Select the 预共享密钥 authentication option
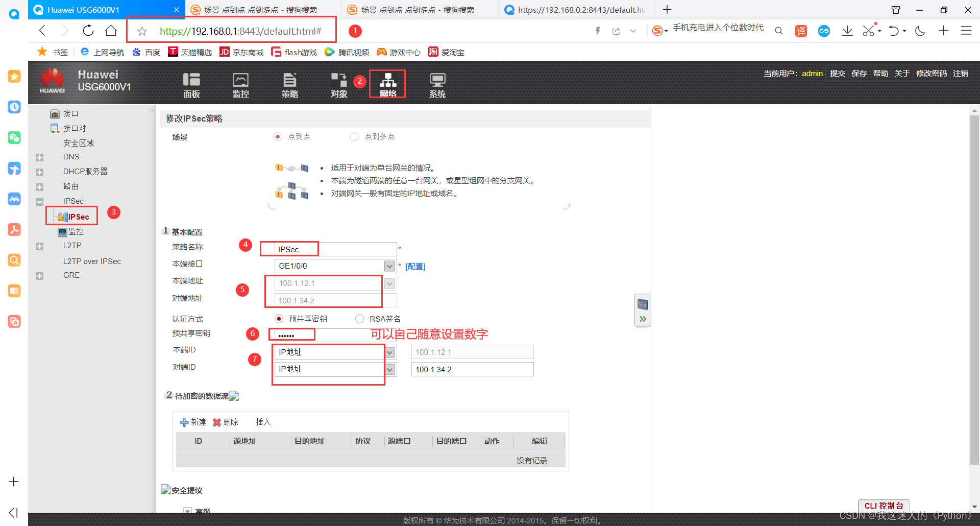Screen dimensions: 980x526 (279, 318)
